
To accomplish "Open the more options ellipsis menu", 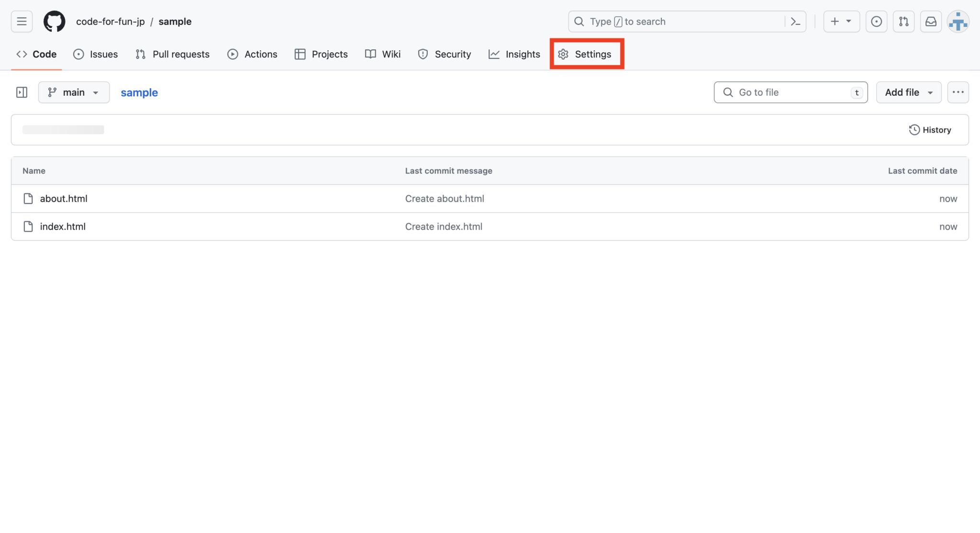I will [958, 92].
